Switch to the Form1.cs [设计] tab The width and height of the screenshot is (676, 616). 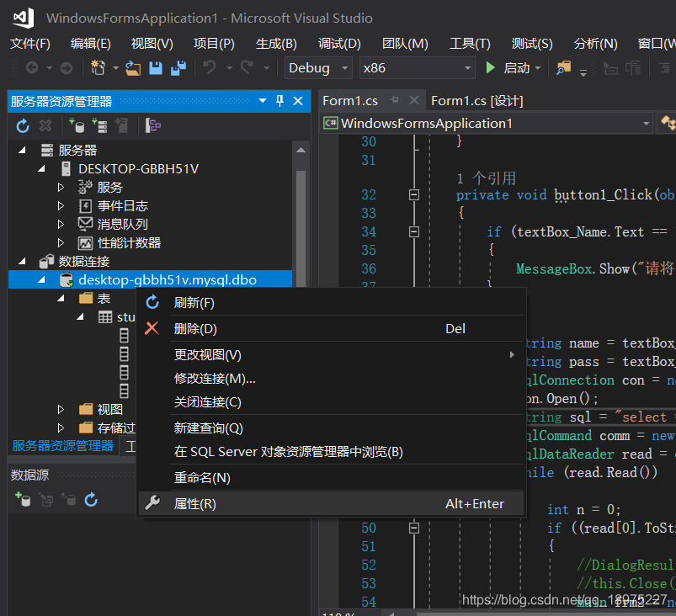[476, 101]
